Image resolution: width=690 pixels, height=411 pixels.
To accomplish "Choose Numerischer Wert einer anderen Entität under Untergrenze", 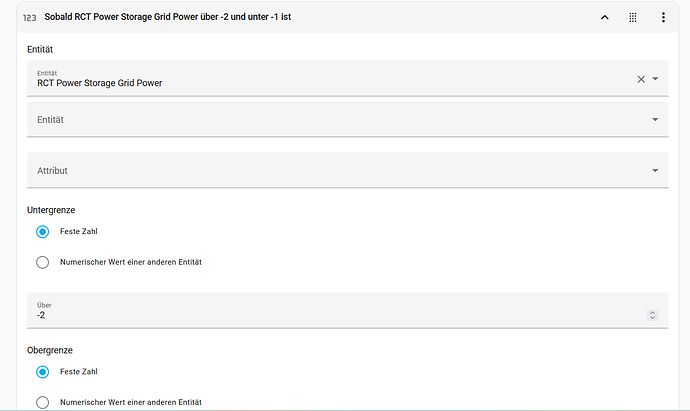I will (43, 262).
